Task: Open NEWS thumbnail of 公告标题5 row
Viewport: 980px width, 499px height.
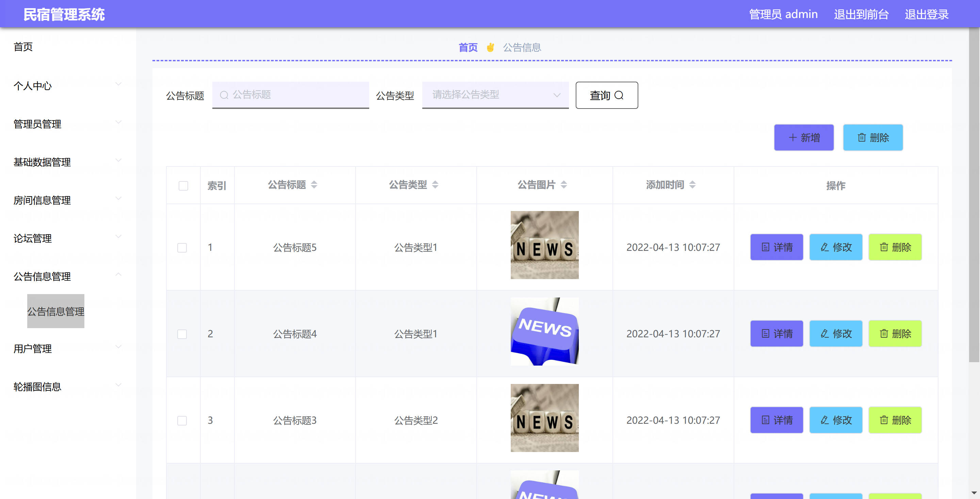Action: pos(544,245)
